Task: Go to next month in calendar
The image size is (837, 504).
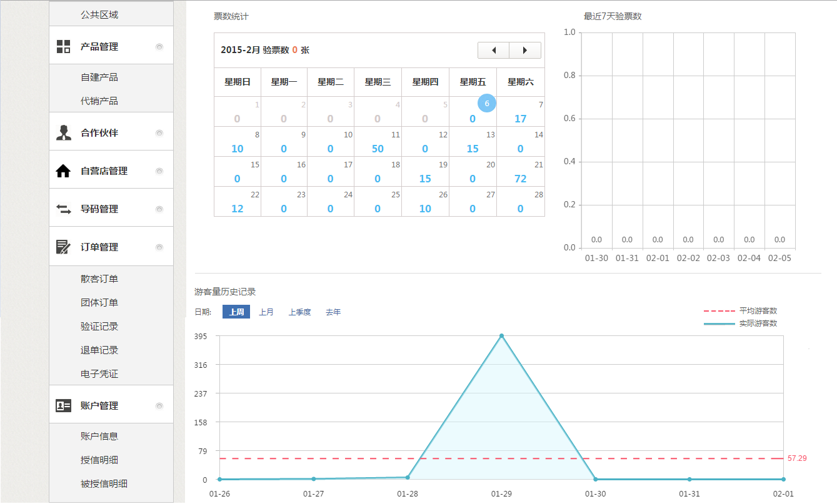Action: (525, 51)
